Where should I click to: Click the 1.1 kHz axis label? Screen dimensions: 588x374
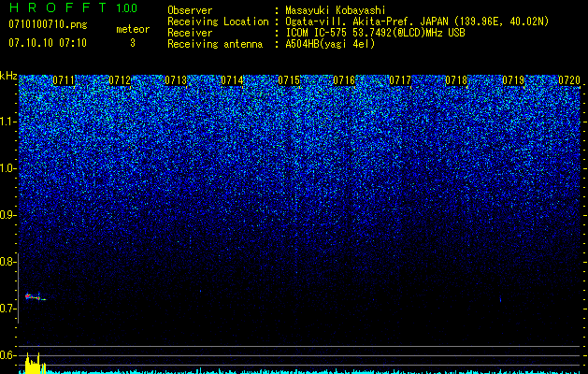tap(8, 122)
